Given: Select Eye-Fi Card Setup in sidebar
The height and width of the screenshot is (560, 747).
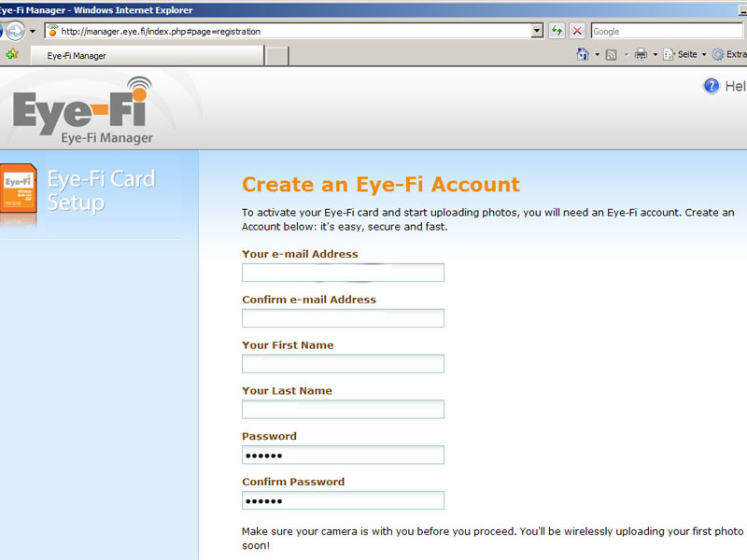Looking at the screenshot, I should point(101,190).
